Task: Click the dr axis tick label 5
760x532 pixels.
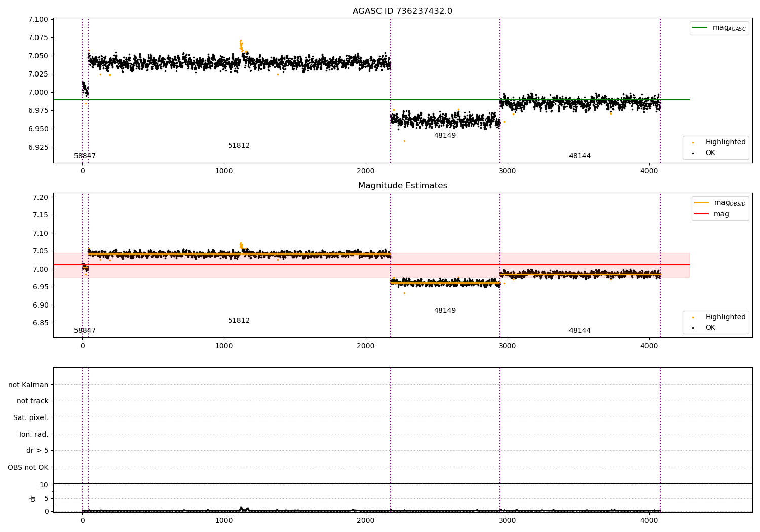Action: (46, 498)
